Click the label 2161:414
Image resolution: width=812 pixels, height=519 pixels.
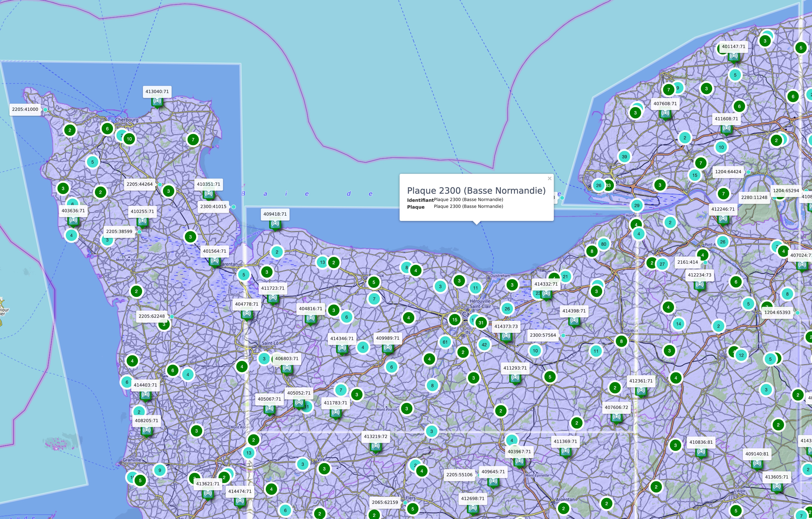tap(688, 262)
